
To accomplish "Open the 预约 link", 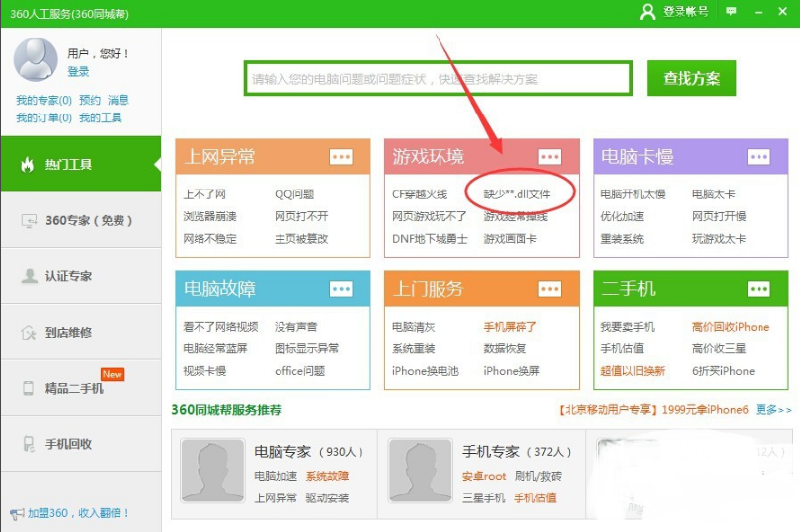I will [90, 100].
